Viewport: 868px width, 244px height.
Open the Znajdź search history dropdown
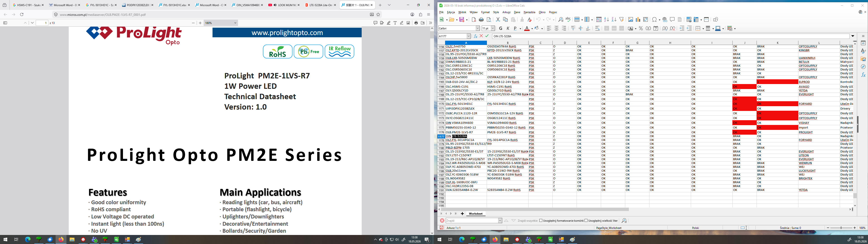500,221
